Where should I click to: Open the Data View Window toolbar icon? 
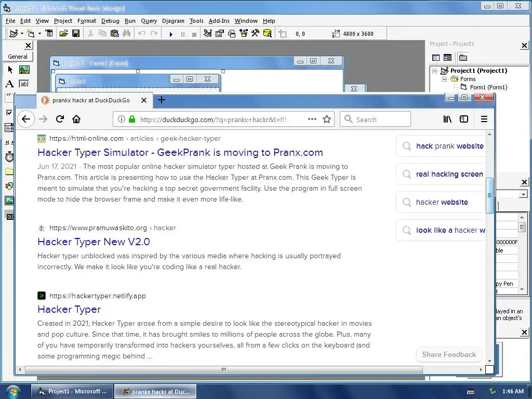click(x=268, y=33)
